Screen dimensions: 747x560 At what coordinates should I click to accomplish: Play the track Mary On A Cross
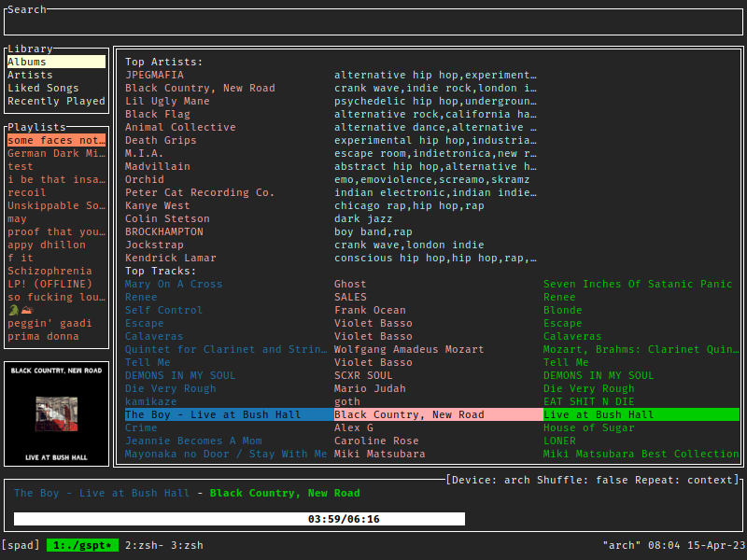[x=174, y=284]
